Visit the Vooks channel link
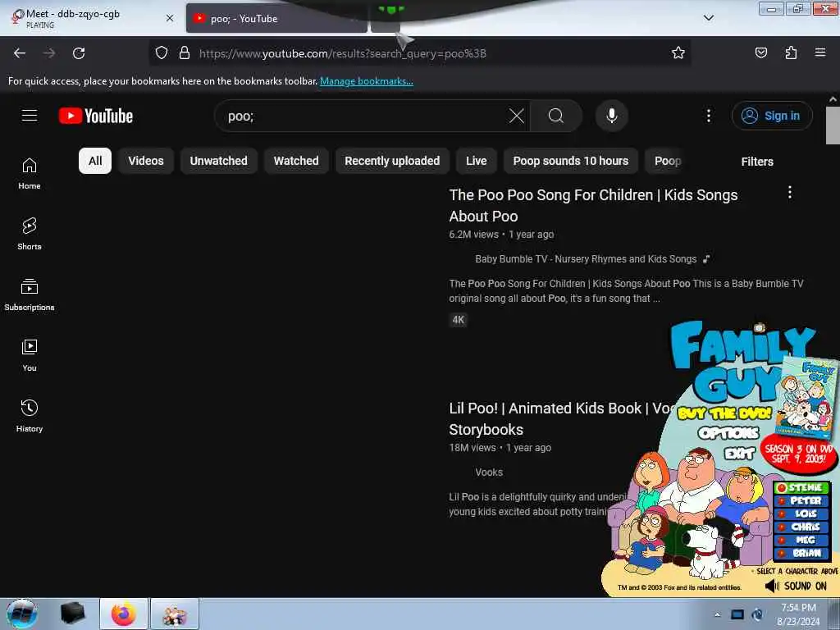This screenshot has height=630, width=840. 489,472
